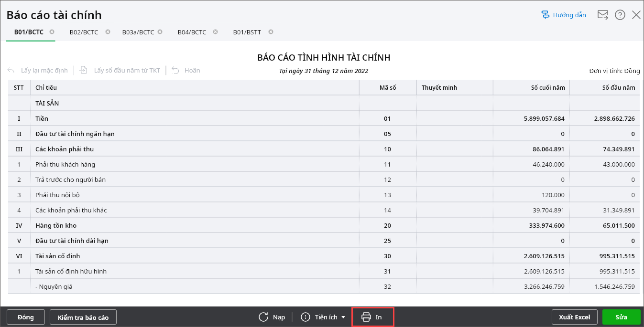This screenshot has height=327, width=644.
Task: Click the envelope feedback icon
Action: click(603, 15)
